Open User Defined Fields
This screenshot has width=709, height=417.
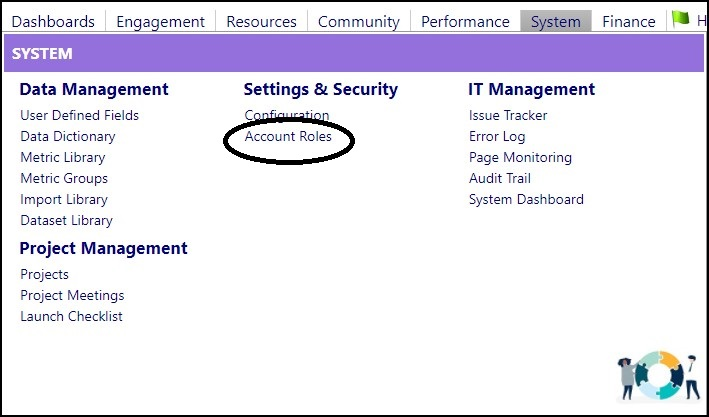(80, 115)
